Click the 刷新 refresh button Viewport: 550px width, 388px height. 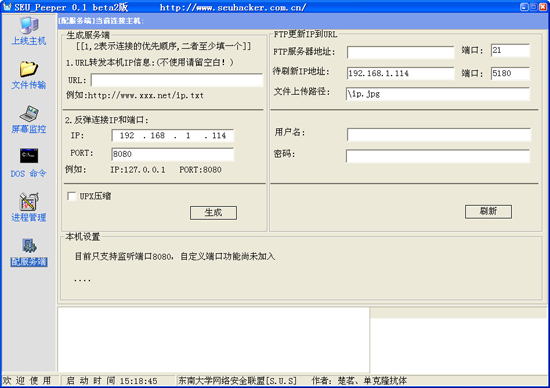pos(488,212)
